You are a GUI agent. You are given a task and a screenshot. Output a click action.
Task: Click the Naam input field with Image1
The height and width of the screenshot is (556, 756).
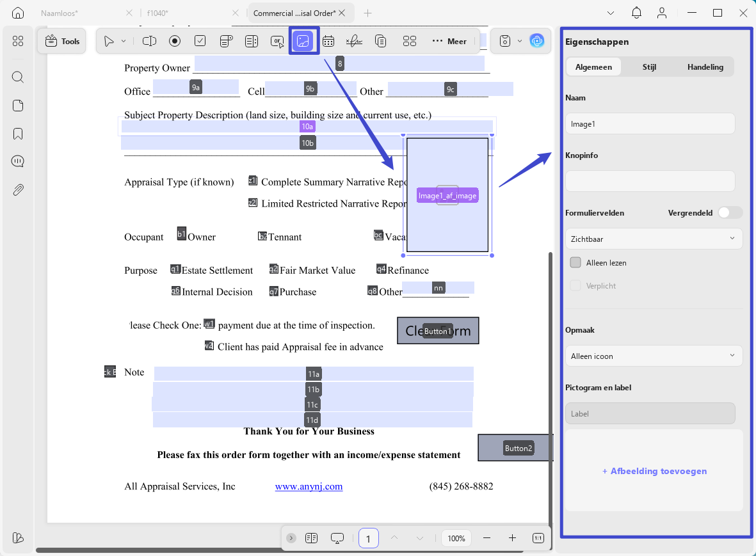click(x=650, y=124)
